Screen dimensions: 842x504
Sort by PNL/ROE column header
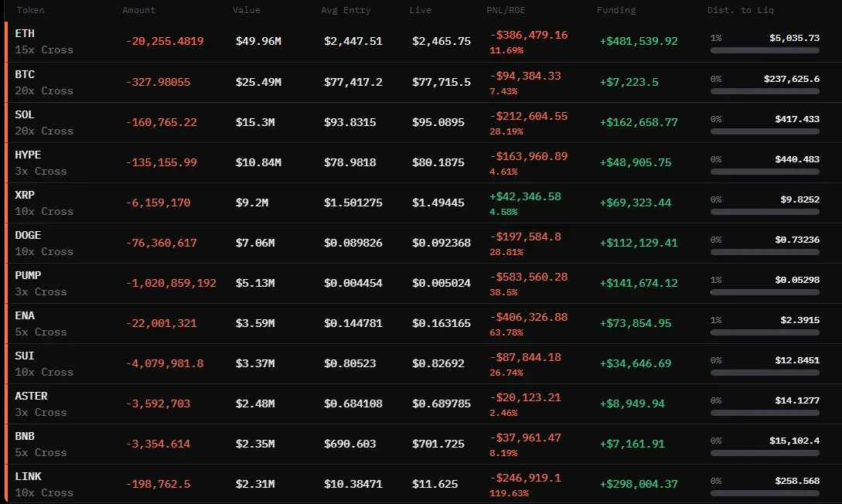[x=506, y=10]
